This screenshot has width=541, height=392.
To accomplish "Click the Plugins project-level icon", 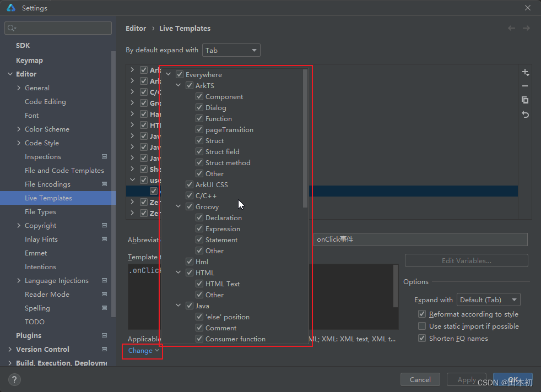I will click(104, 335).
